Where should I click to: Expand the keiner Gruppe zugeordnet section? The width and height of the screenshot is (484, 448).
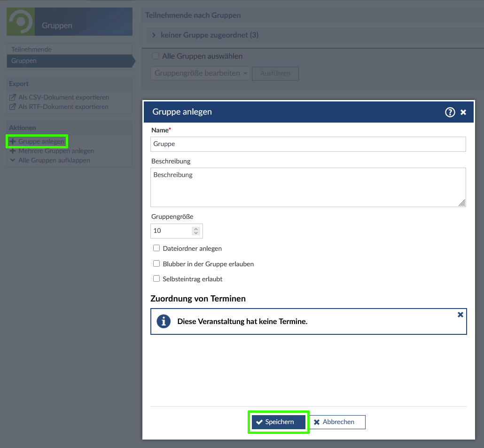coord(154,35)
